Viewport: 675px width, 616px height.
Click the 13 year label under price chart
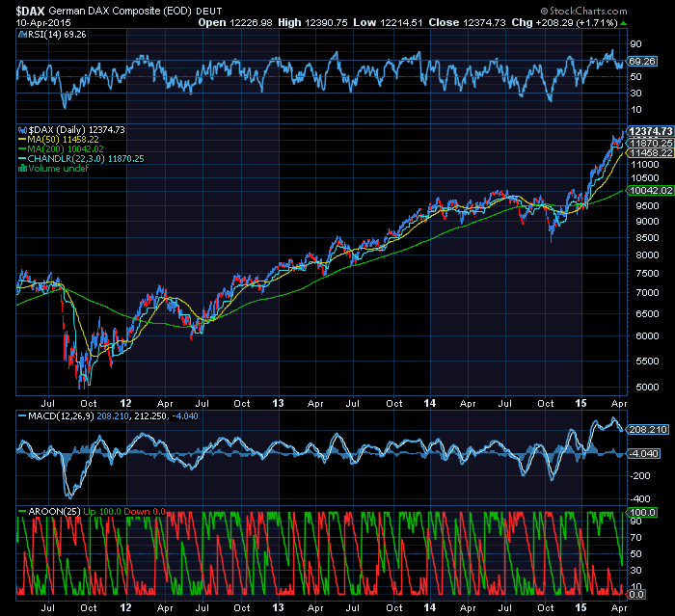[278, 403]
